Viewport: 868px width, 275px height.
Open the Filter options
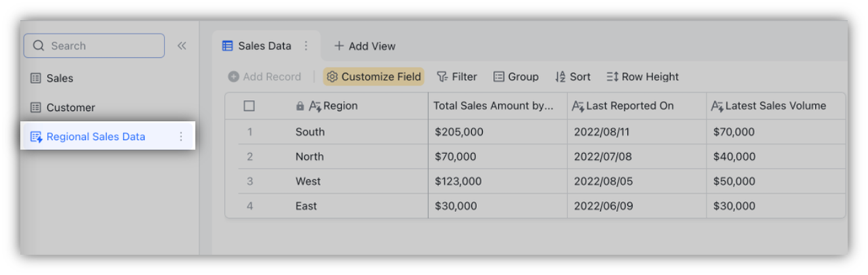point(456,77)
